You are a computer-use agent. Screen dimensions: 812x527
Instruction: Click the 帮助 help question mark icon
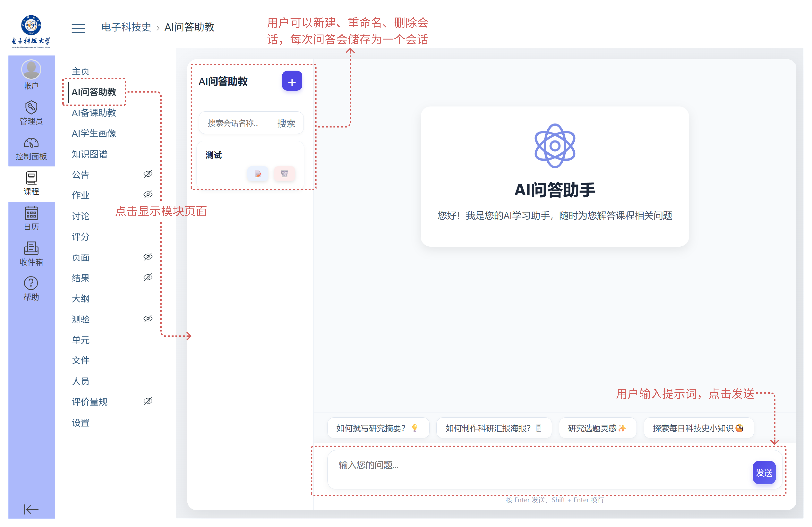coord(31,288)
